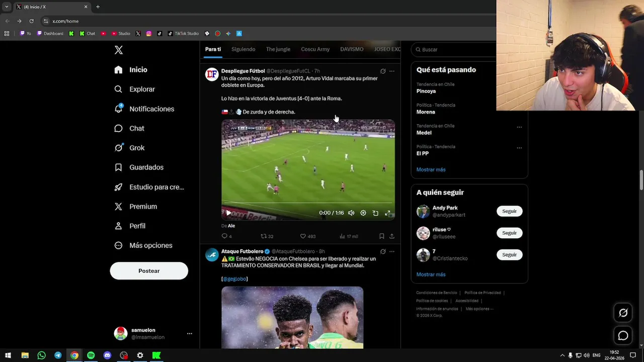This screenshot has width=644, height=362.
Task: Open the Estevão post image
Action: 292,317
